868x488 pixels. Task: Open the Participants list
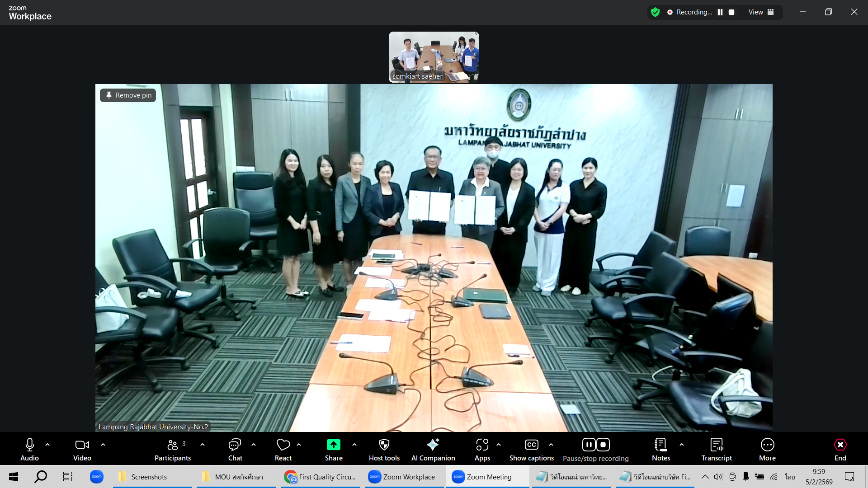[173, 445]
